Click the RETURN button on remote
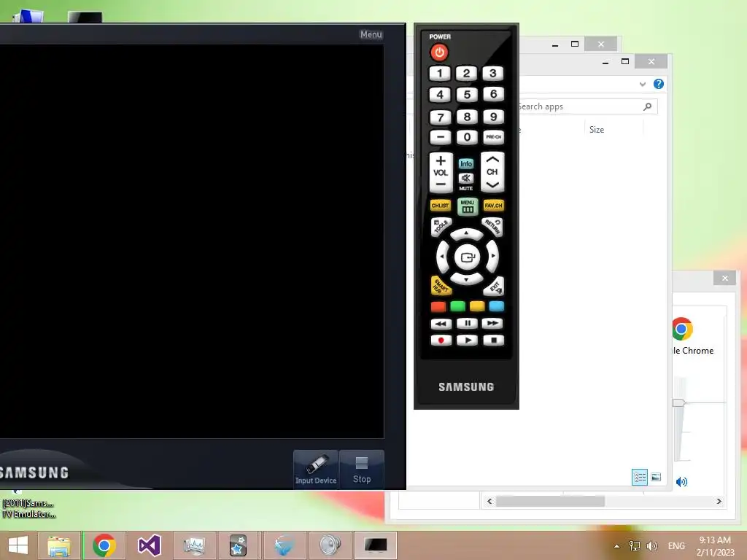 click(x=492, y=227)
